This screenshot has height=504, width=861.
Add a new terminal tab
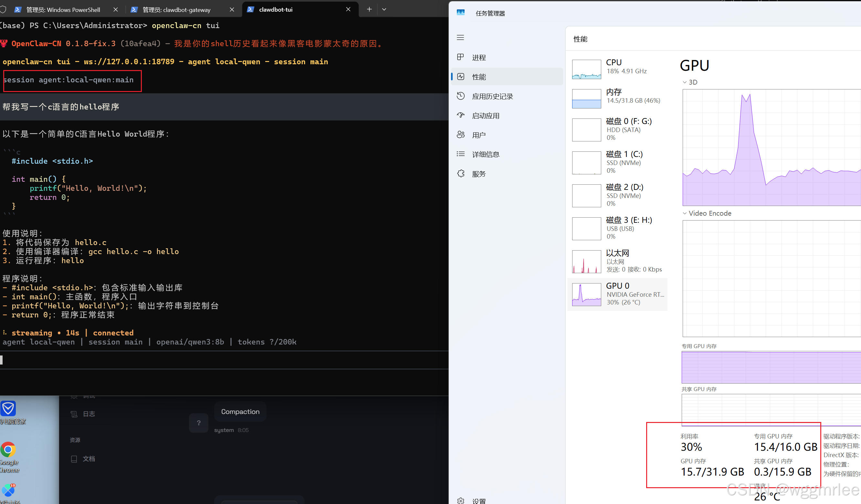point(369,10)
